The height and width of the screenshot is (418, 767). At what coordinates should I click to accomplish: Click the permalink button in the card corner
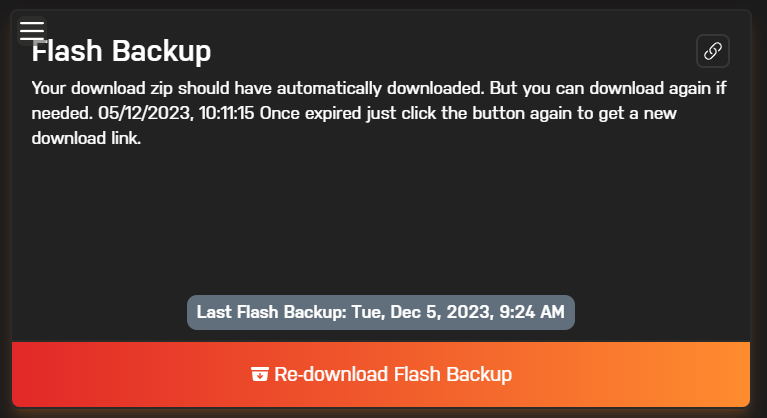click(x=713, y=51)
